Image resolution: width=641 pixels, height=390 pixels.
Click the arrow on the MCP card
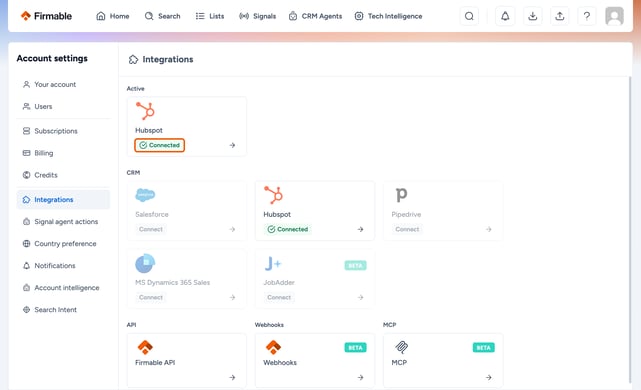489,377
